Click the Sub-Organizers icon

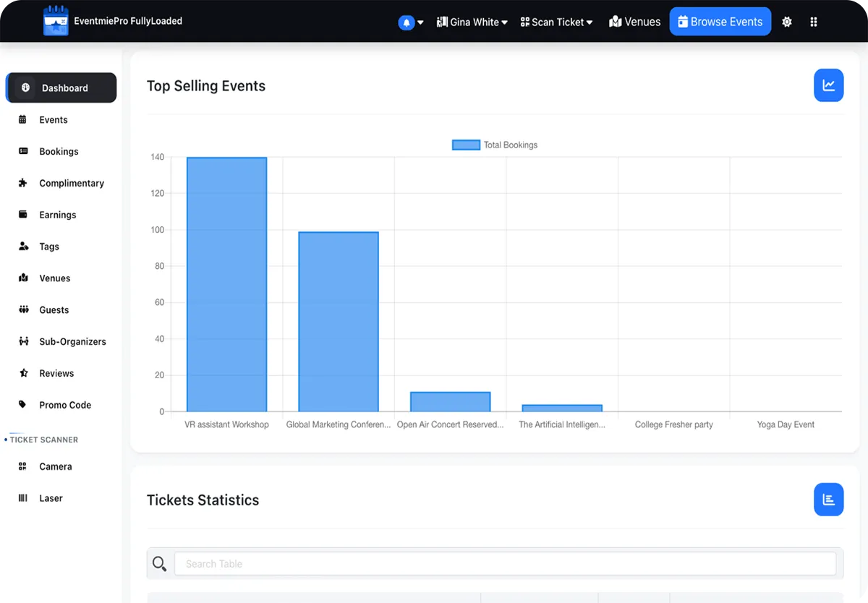(x=23, y=341)
